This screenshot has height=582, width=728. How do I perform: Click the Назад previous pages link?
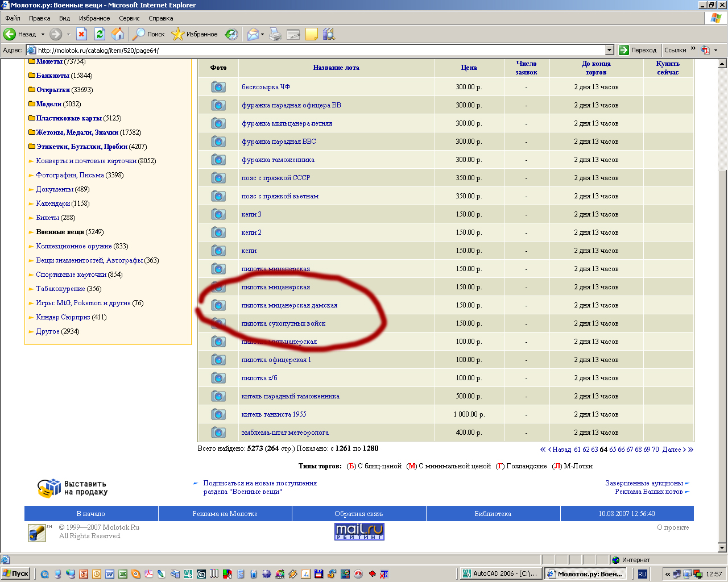tap(561, 450)
